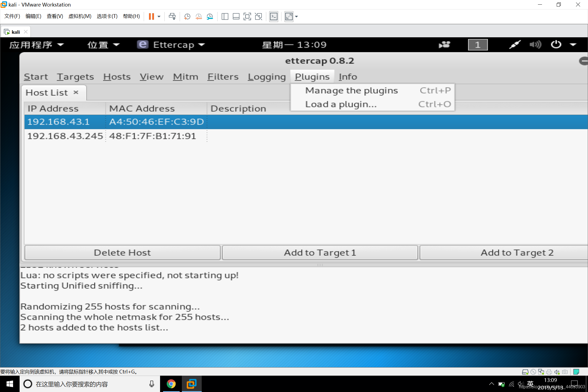This screenshot has width=588, height=392.
Task: Click Add to Target 2 button
Action: coord(517,252)
